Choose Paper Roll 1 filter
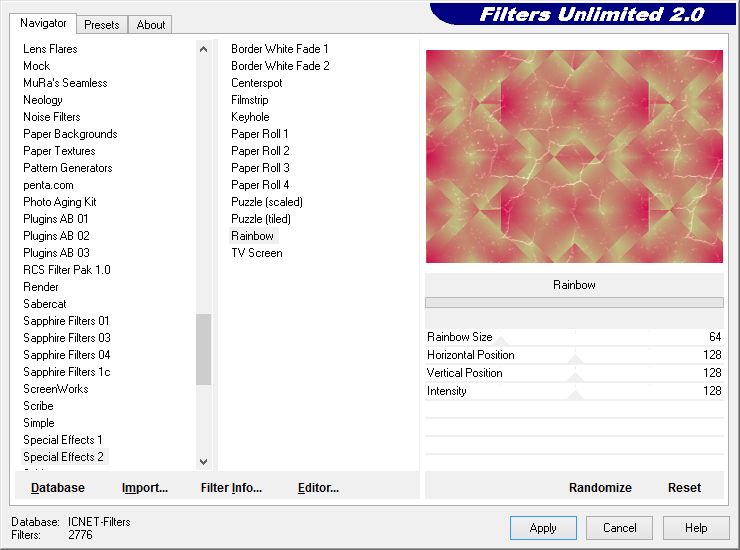The image size is (740, 550). (260, 134)
